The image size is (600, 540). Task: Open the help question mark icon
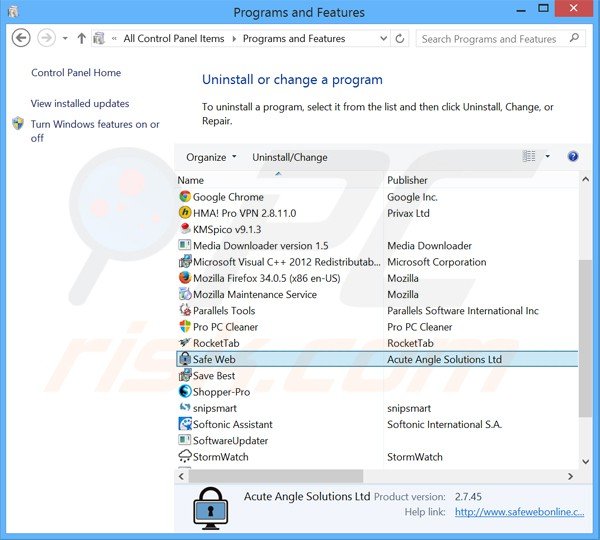click(573, 157)
